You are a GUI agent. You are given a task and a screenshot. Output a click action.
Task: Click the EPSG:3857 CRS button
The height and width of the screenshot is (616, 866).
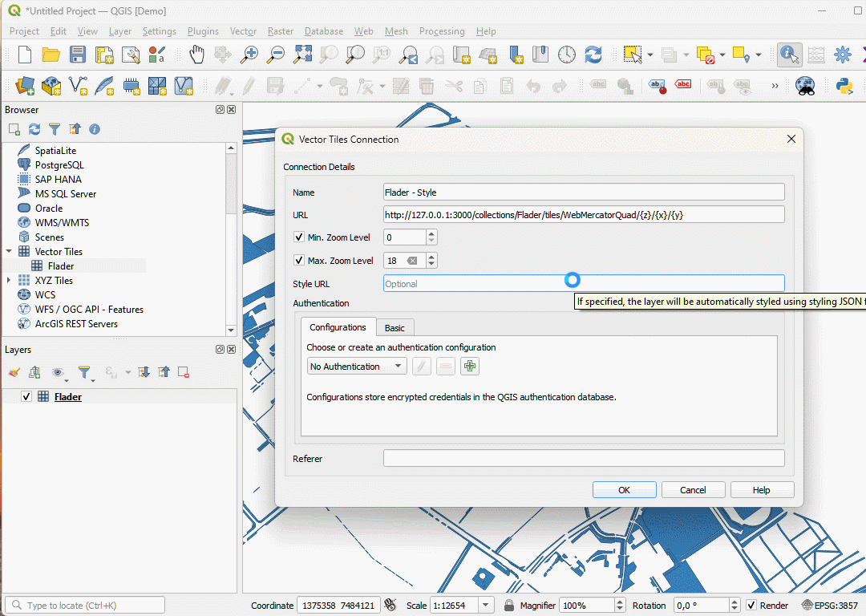pos(830,606)
